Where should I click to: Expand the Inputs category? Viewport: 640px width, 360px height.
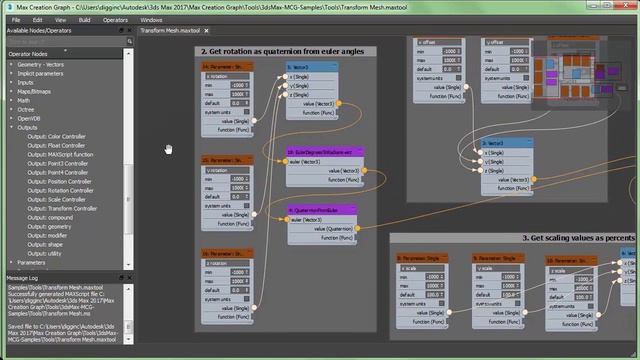[x=11, y=82]
